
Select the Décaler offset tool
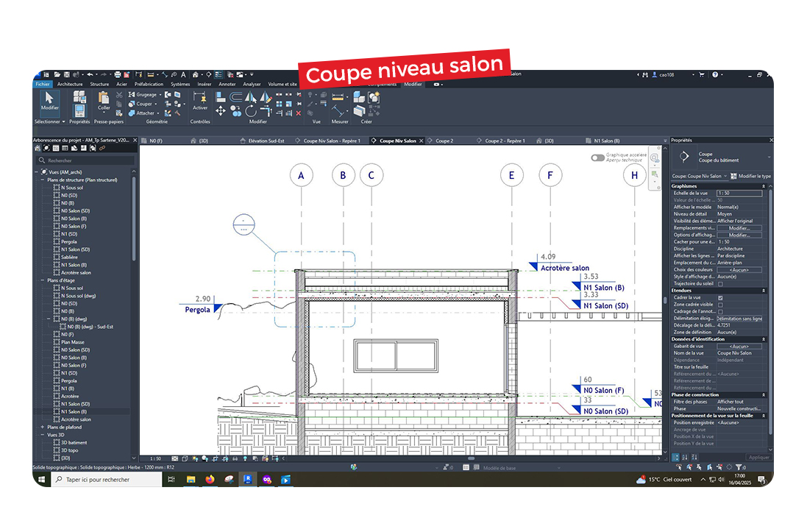click(236, 97)
